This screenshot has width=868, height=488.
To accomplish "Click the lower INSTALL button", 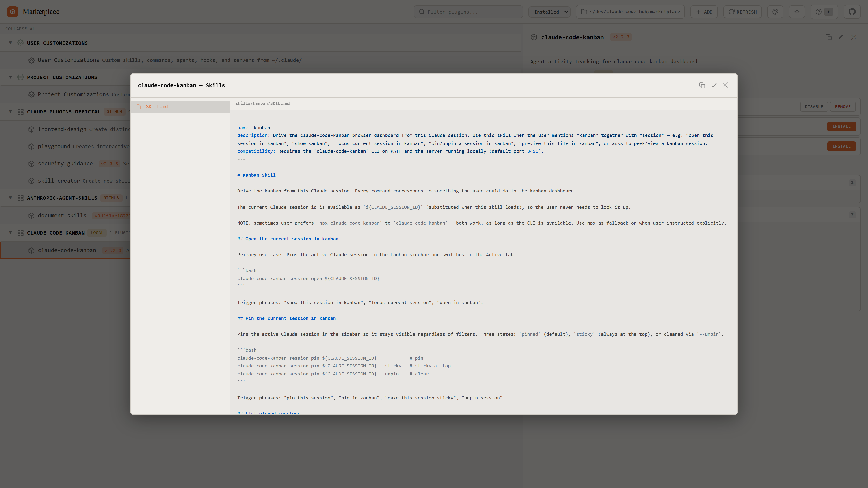I will click(841, 146).
